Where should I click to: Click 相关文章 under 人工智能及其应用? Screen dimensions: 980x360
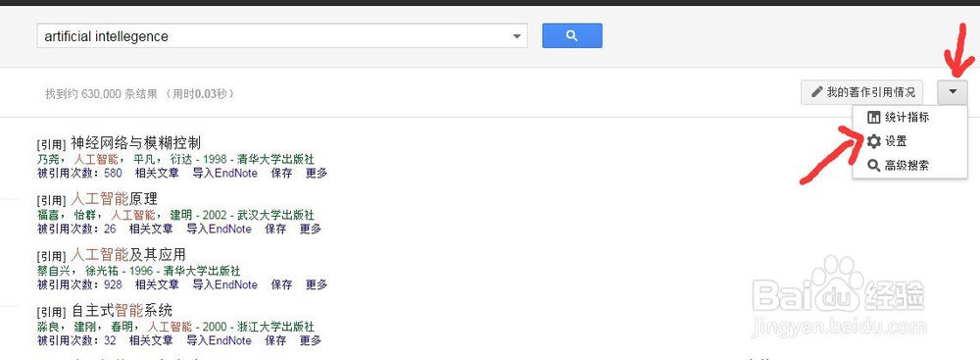tap(157, 284)
